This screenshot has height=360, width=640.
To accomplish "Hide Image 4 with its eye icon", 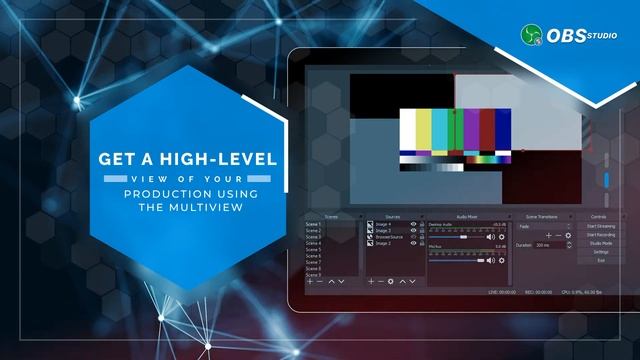I will [x=413, y=224].
